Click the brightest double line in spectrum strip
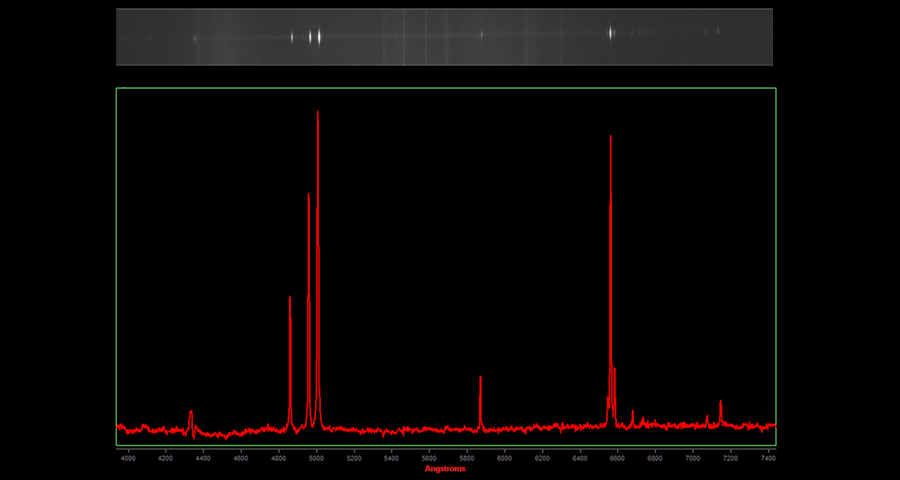Image resolution: width=900 pixels, height=480 pixels. click(315, 37)
